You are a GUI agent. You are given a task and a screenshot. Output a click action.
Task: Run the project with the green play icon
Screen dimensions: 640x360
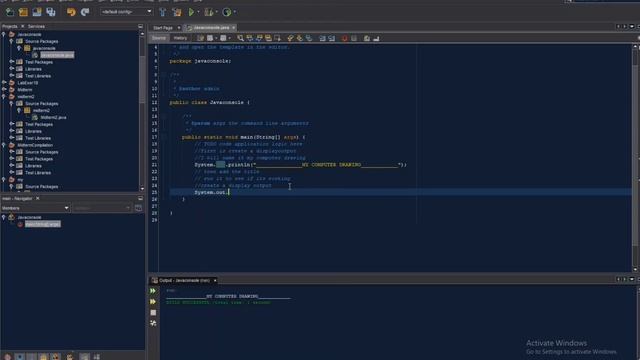click(x=191, y=12)
